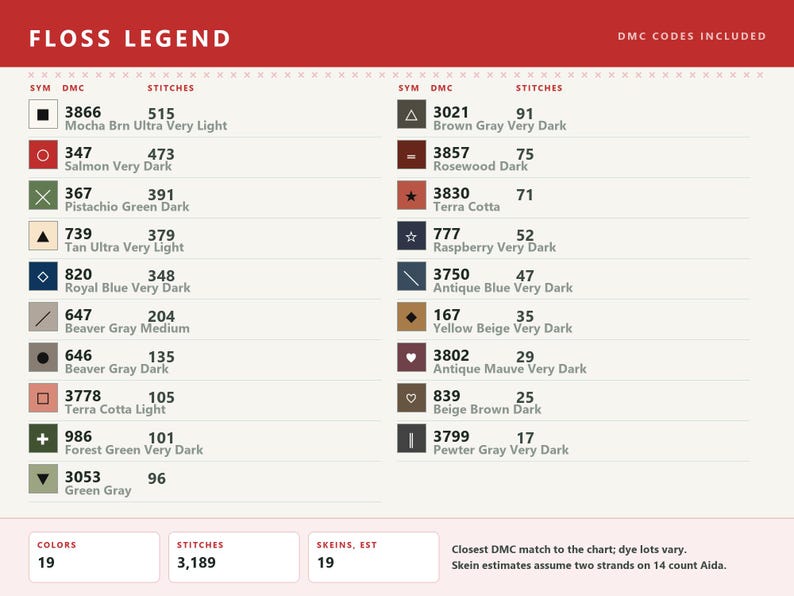Click the 3866 black square symbol swatch

43,114
